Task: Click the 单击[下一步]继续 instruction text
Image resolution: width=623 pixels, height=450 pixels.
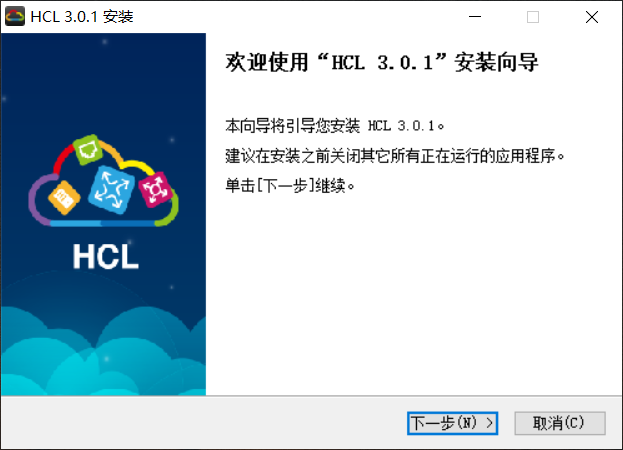Action: click(290, 185)
